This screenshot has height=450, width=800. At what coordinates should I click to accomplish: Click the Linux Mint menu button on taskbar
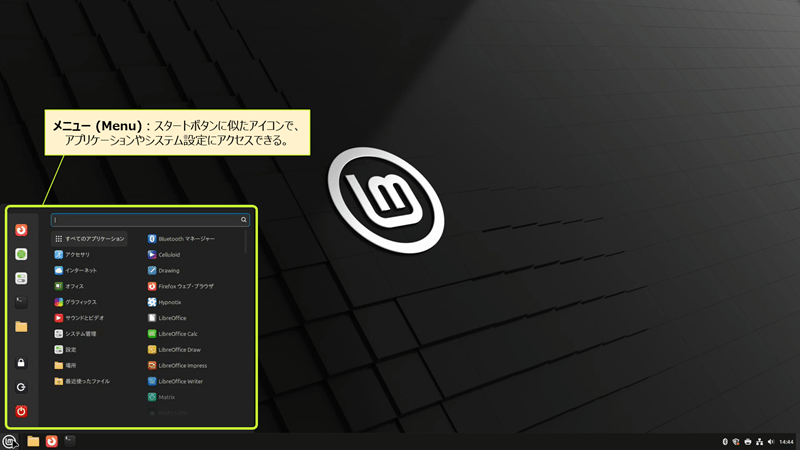(x=9, y=441)
